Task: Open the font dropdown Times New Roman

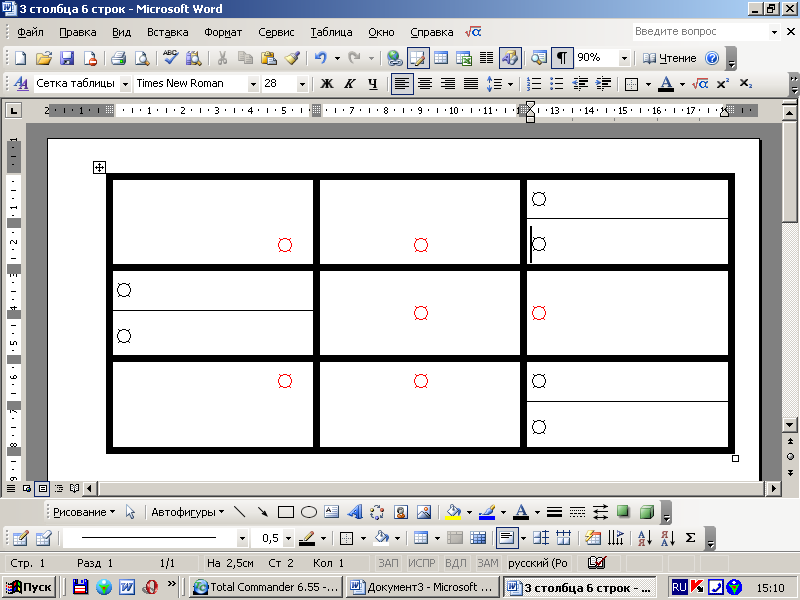Action: pyautogui.click(x=253, y=84)
